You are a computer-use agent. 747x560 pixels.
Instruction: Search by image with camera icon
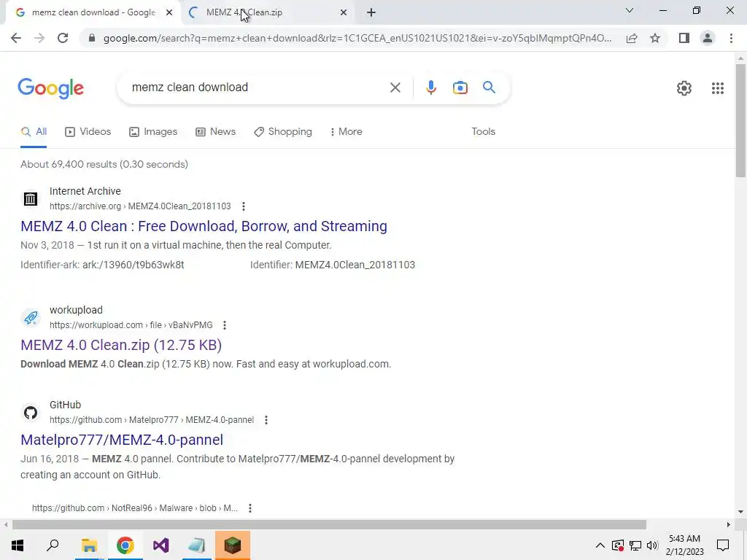[460, 87]
